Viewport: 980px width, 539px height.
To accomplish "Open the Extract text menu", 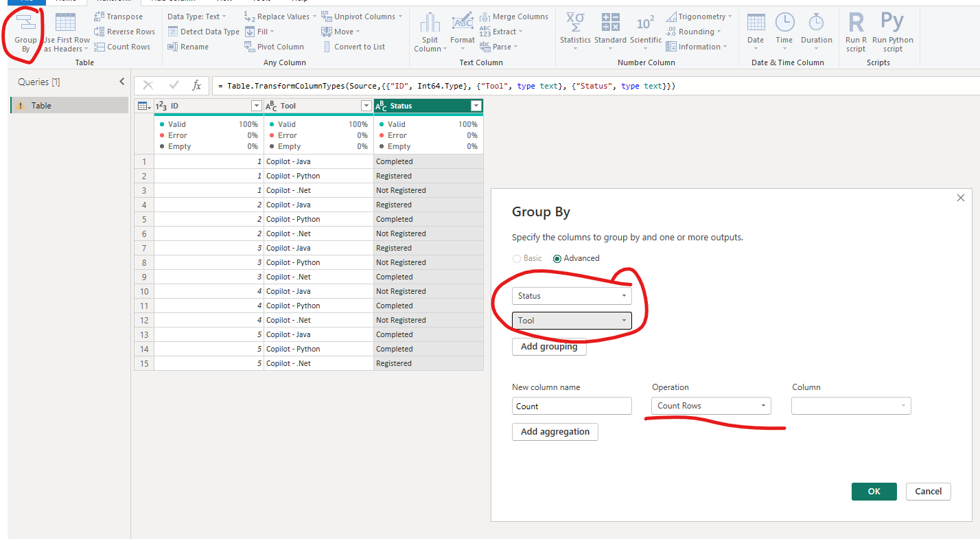I will (501, 32).
